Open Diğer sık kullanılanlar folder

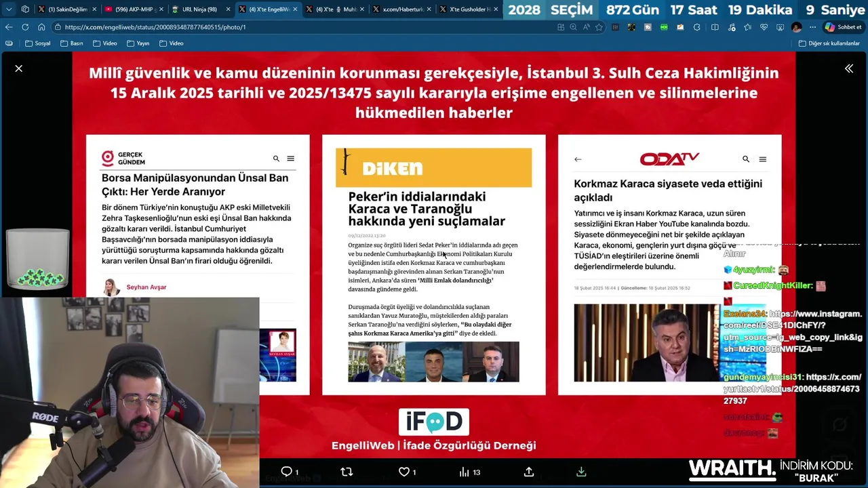pyautogui.click(x=829, y=43)
